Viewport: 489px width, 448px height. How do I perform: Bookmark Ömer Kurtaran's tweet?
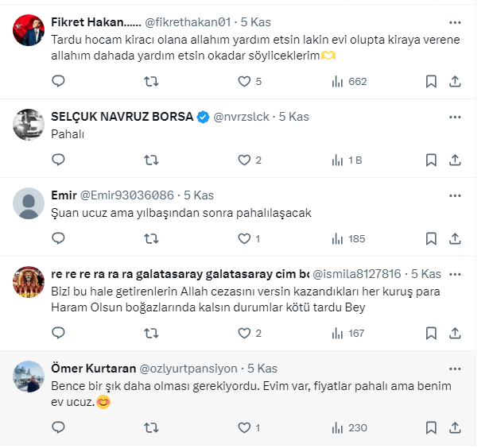[430, 427]
